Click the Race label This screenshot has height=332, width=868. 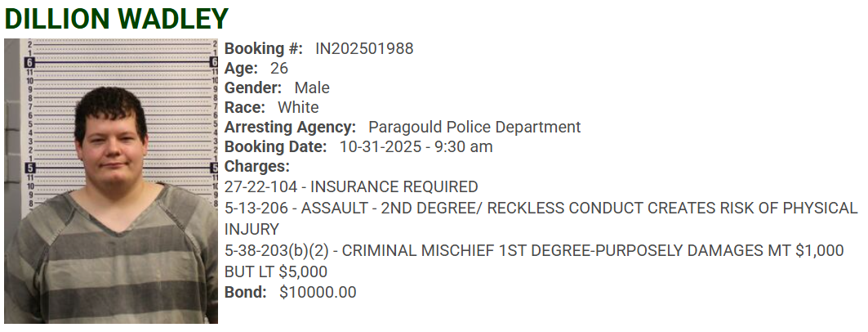(245, 107)
